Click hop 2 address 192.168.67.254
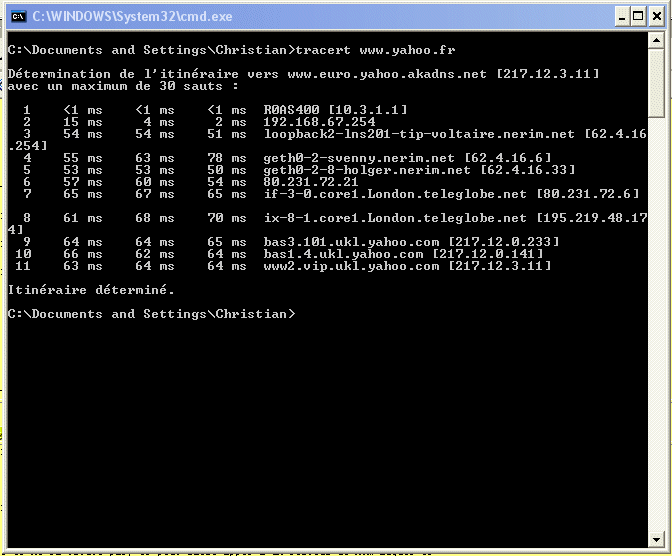Screen dimensions: 672x556 click(x=319, y=122)
